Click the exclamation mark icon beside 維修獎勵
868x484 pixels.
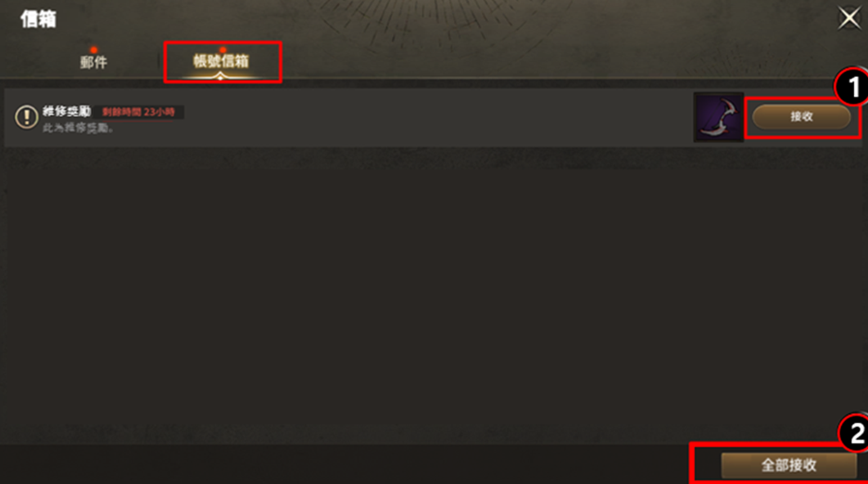point(26,117)
